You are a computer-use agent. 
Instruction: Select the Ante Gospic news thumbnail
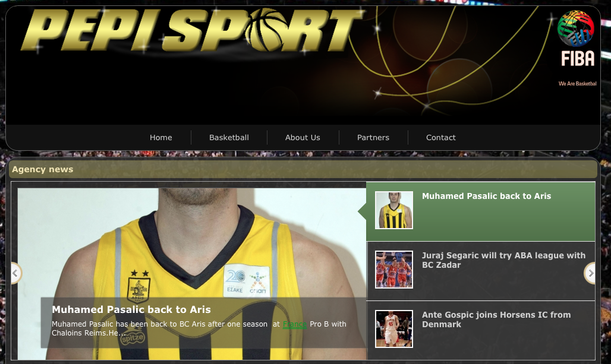(x=394, y=329)
